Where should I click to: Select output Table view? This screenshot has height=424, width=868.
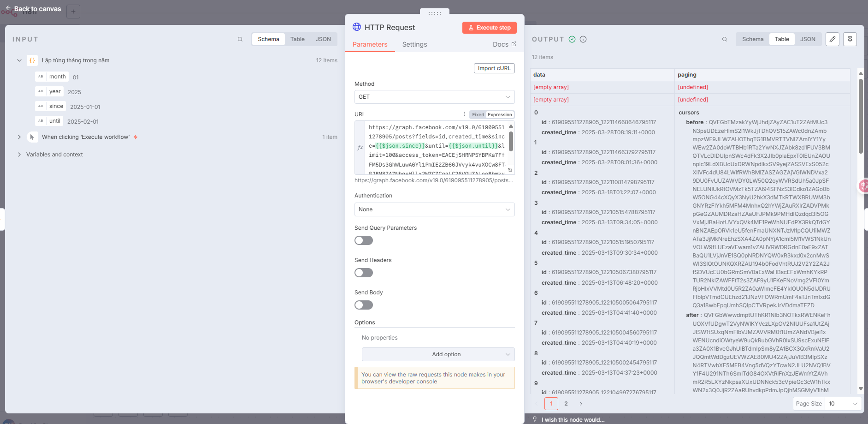(782, 39)
